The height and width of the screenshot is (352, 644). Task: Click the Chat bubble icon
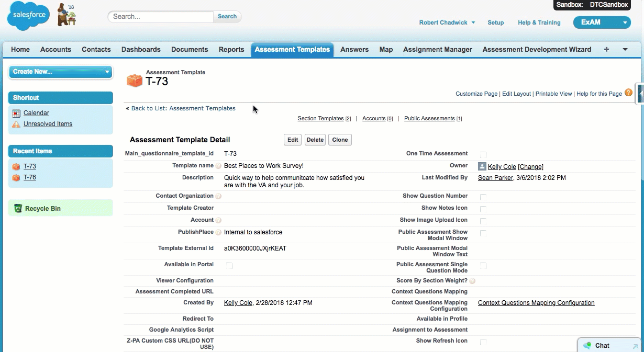pyautogui.click(x=587, y=345)
